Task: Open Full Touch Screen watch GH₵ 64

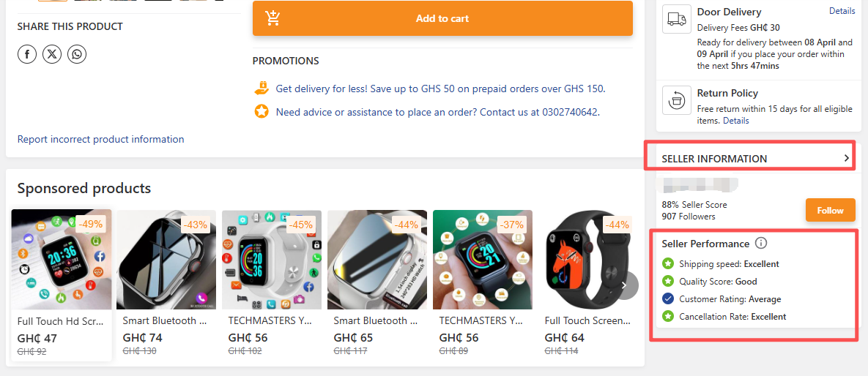Action: [588, 285]
